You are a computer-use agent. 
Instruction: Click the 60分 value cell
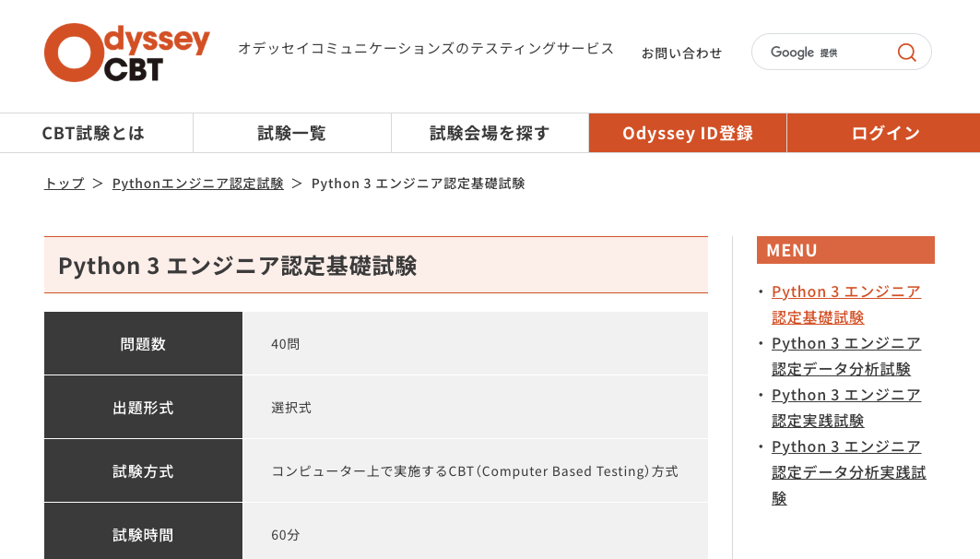(475, 531)
